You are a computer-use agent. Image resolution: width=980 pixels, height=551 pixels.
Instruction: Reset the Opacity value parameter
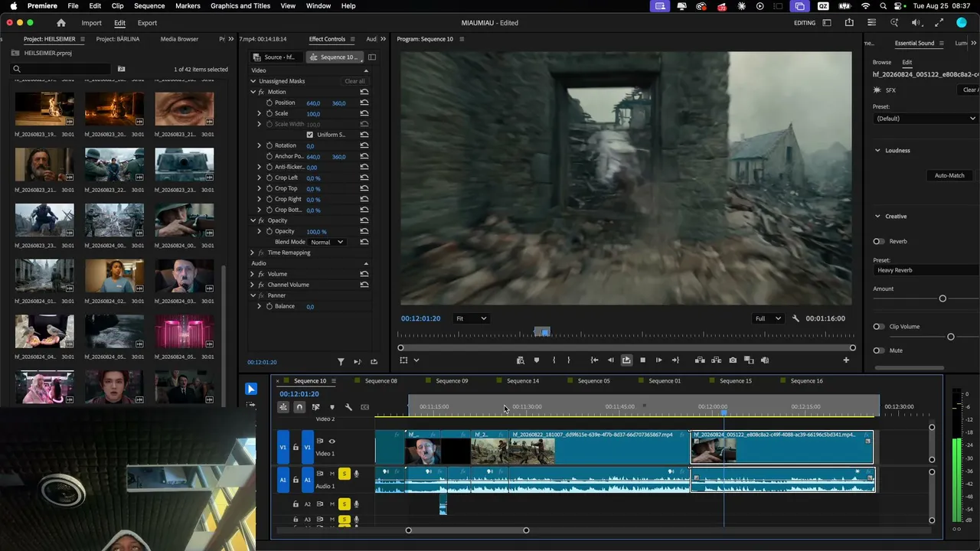[364, 231]
